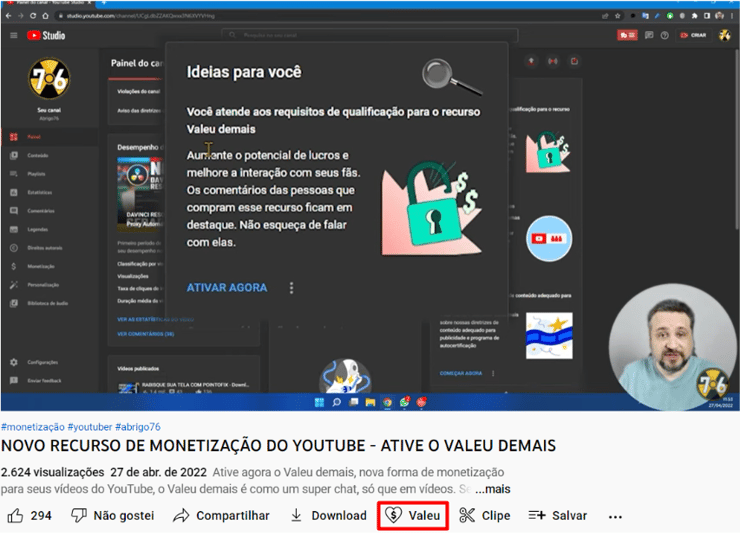740x537 pixels.
Task: Click the Valeu heart dollar button
Action: [x=412, y=516]
